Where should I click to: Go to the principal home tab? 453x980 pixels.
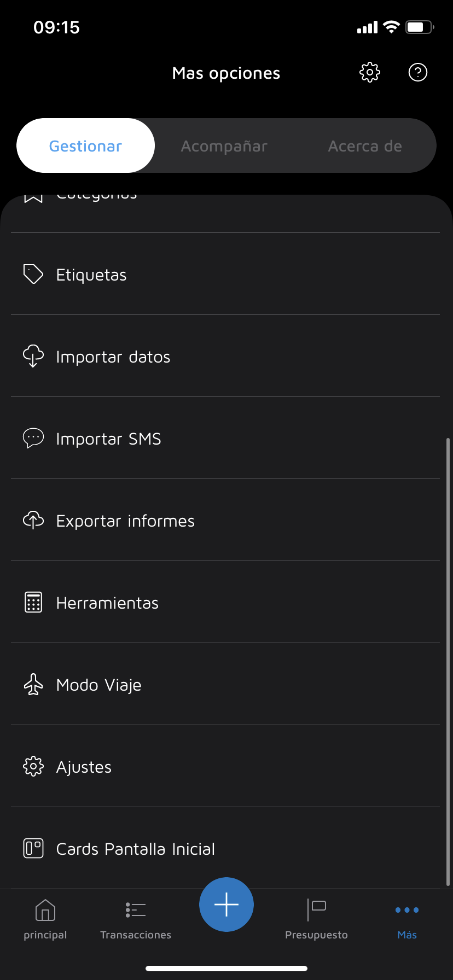click(x=45, y=919)
